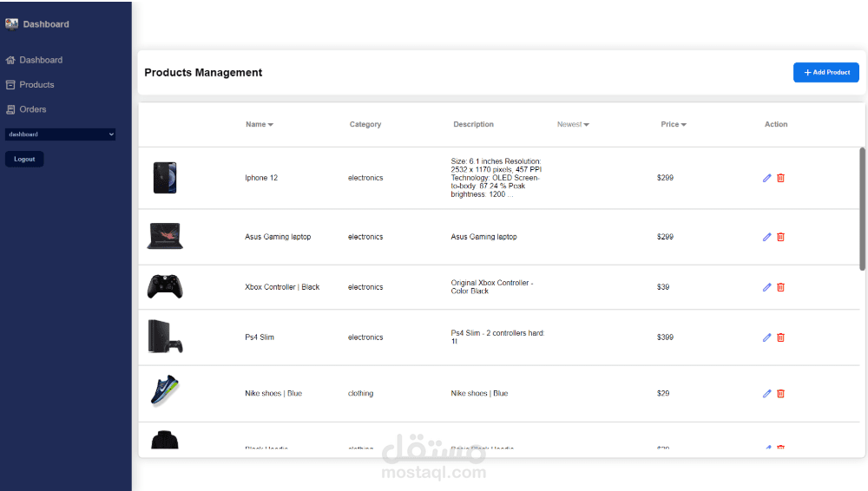Edit the Ps4 Slim product

point(766,337)
